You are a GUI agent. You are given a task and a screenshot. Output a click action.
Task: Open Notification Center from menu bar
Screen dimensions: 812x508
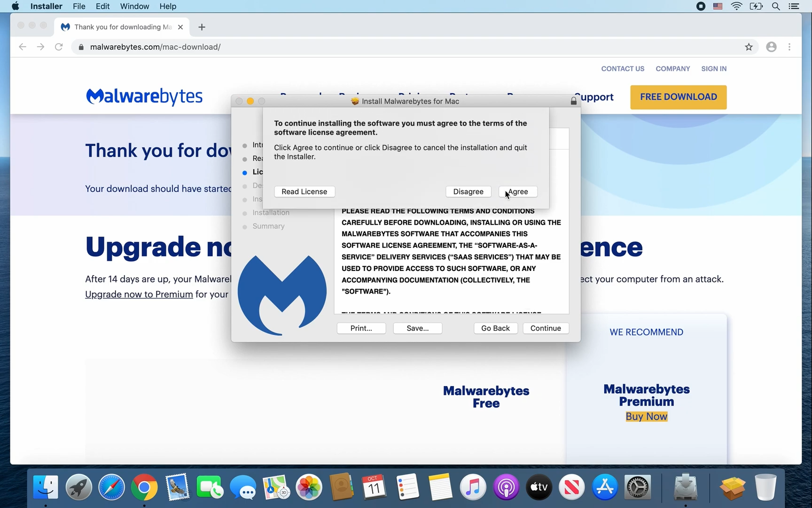pyautogui.click(x=794, y=6)
